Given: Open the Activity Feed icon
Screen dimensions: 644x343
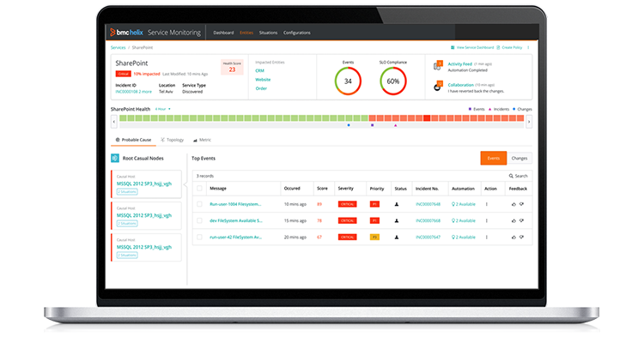Looking at the screenshot, I should pos(438,64).
